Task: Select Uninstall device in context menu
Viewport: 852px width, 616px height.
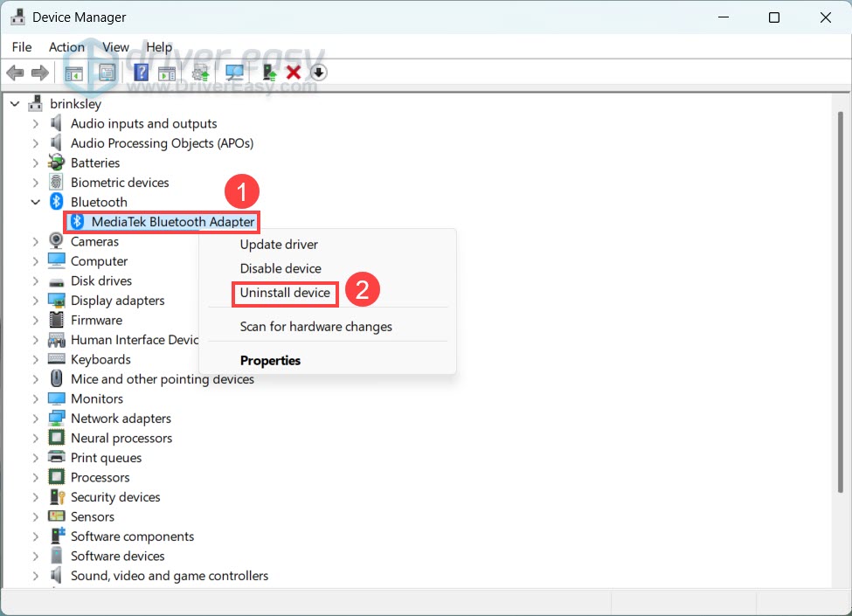Action: point(285,293)
